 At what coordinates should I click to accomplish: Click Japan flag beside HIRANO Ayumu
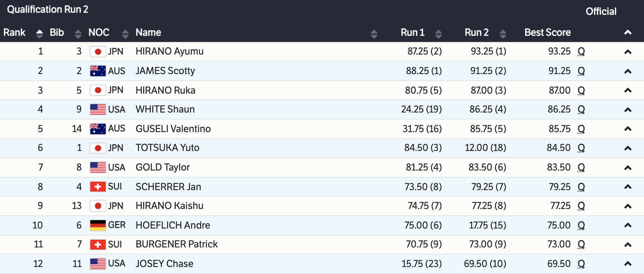click(98, 52)
